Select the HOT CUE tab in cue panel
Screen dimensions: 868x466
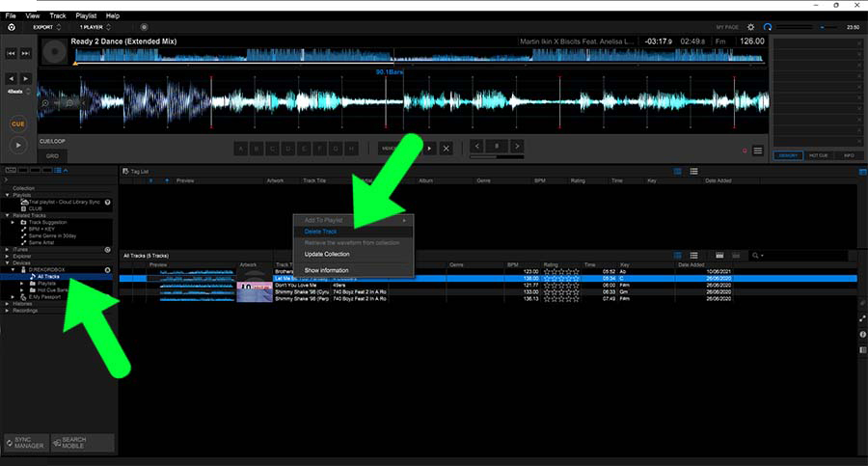(x=818, y=155)
